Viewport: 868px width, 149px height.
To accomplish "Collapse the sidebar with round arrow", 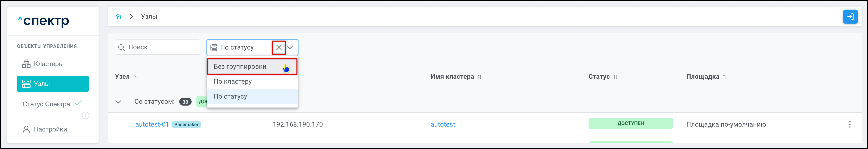I will [x=86, y=116].
